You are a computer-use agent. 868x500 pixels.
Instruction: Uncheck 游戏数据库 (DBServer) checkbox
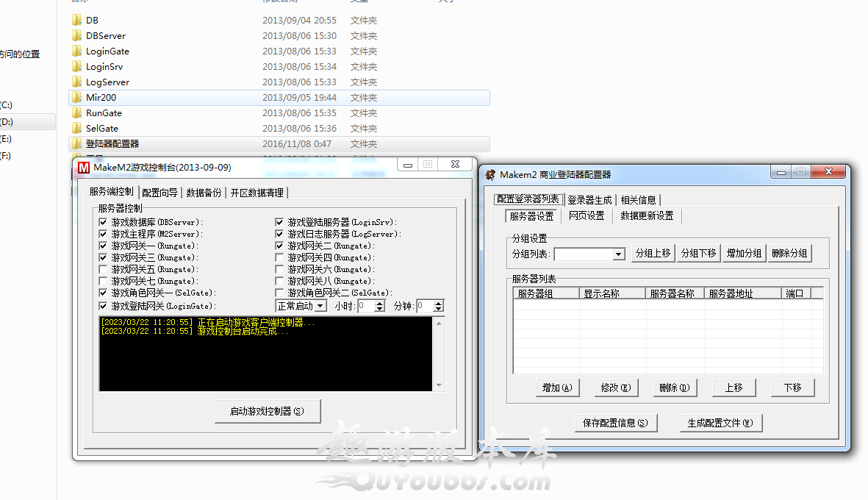[x=103, y=222]
